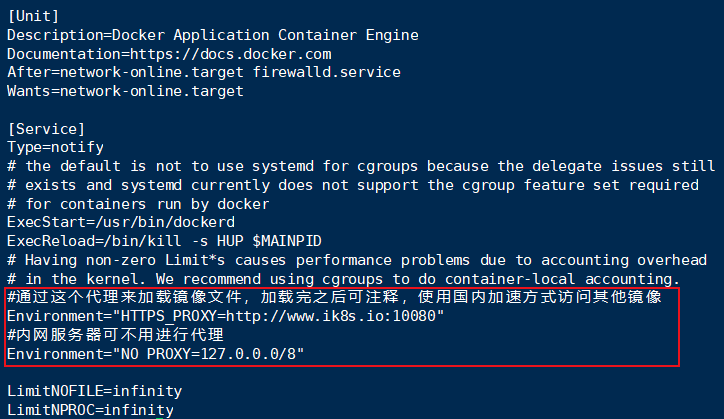Click the LimitNPROC=infinity line

(90, 410)
